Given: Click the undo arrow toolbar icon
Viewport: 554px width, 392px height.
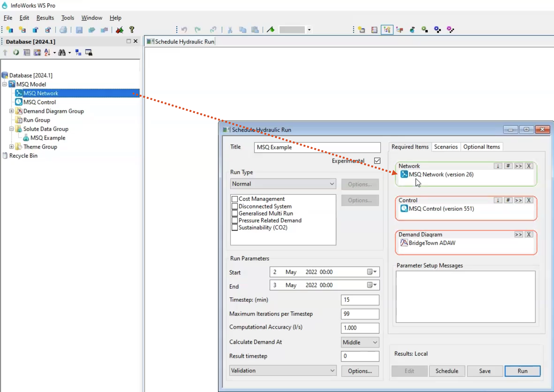Looking at the screenshot, I should coord(184,30).
